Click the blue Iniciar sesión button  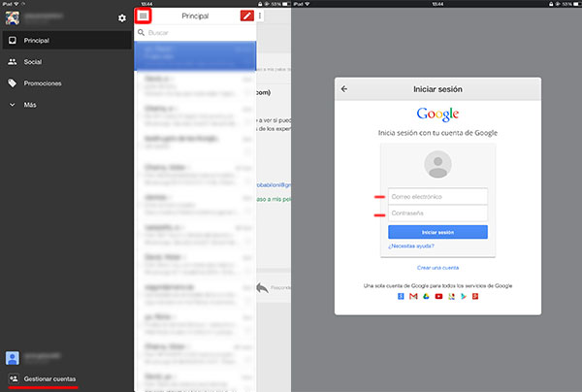tap(437, 232)
